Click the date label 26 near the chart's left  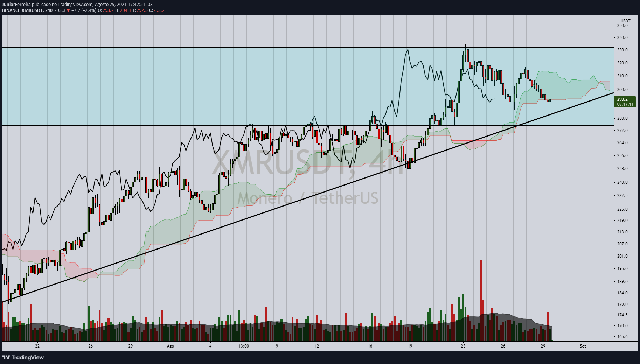91,346
